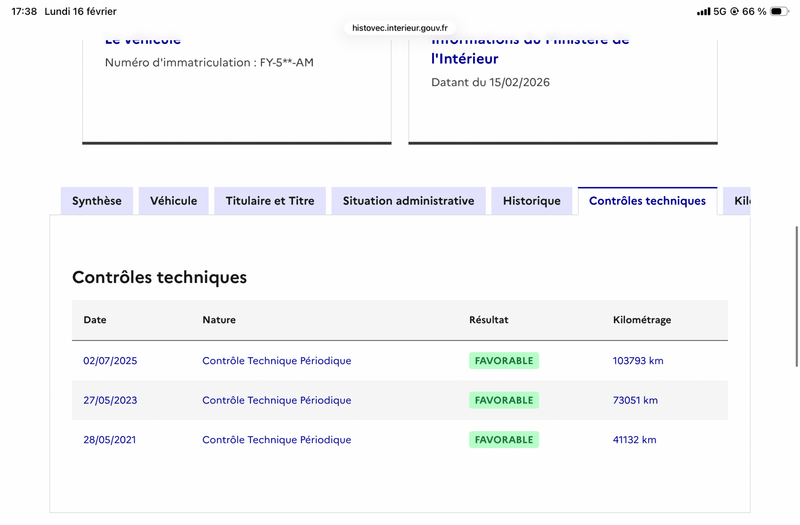Click the 73051 km mileage value
800x525 pixels.
[x=635, y=400]
